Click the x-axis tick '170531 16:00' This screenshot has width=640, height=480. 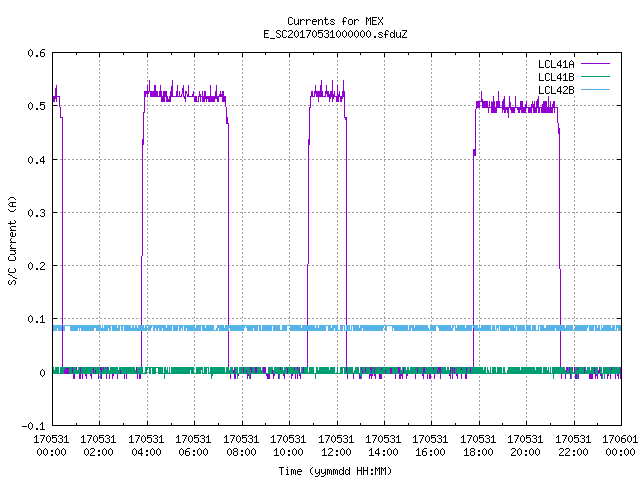coord(430,446)
